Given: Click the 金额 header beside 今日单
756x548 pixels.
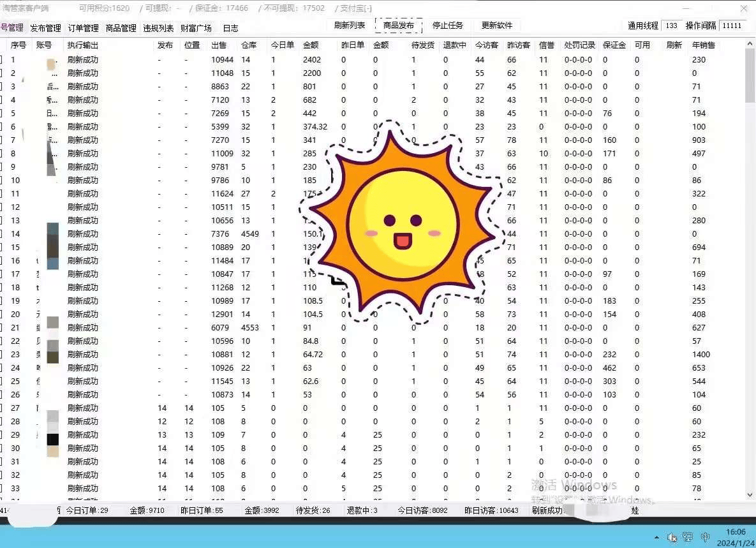Looking at the screenshot, I should [x=311, y=45].
